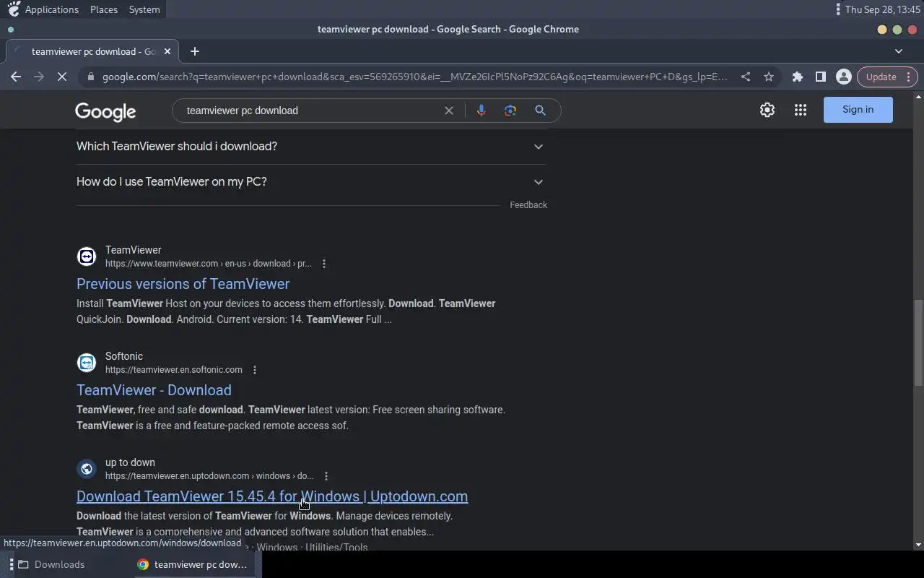The height and width of the screenshot is (578, 924).
Task: Select the teamviewer pc download tab
Action: pos(92,51)
